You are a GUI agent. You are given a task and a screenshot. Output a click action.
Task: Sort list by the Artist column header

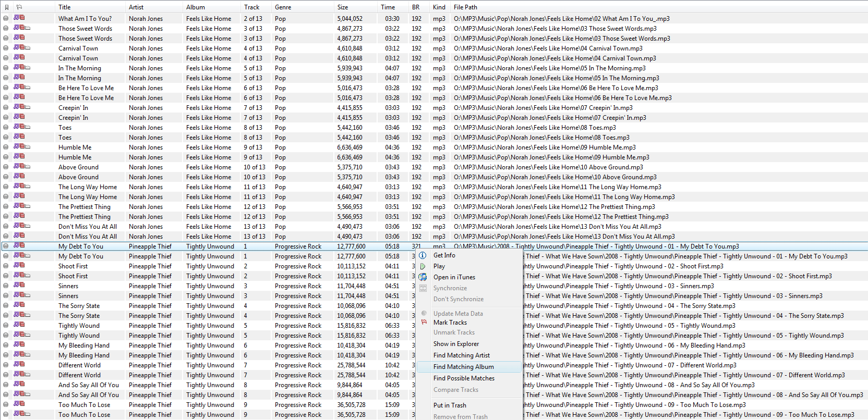136,7
